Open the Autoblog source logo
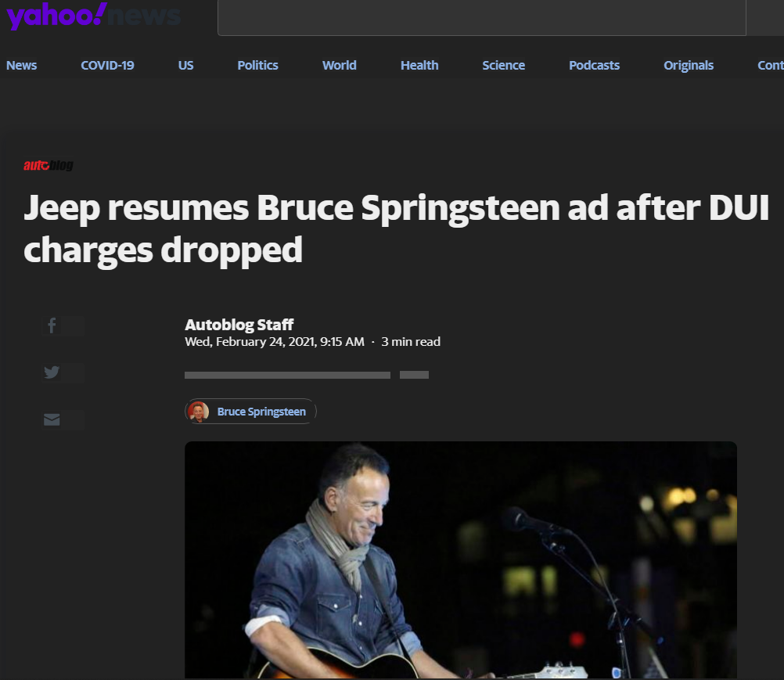The height and width of the screenshot is (680, 784). [49, 165]
